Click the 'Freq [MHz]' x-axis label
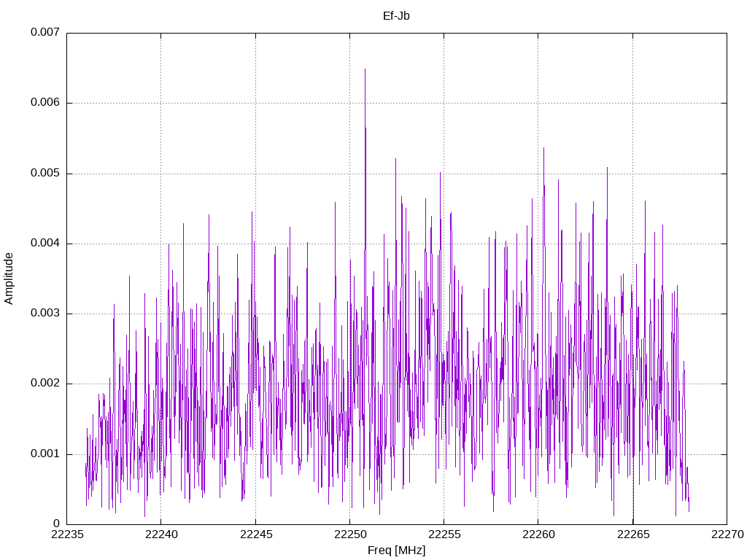 pyautogui.click(x=396, y=551)
